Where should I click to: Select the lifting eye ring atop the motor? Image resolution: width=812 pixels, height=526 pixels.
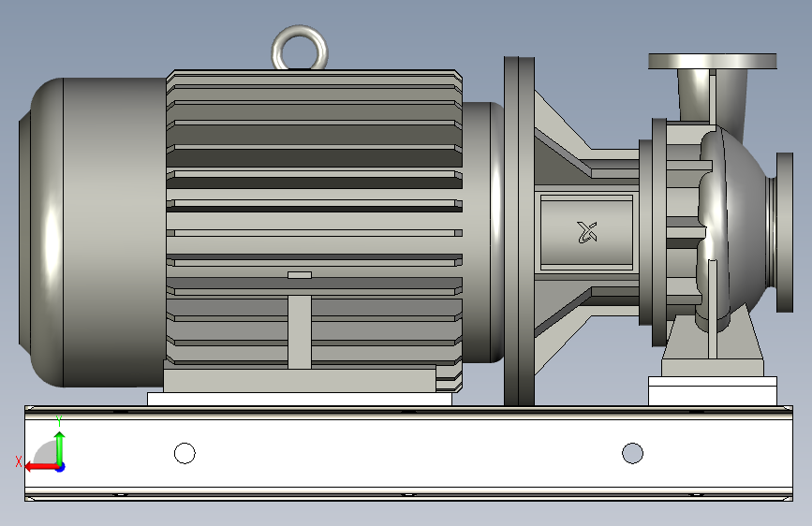(x=300, y=48)
